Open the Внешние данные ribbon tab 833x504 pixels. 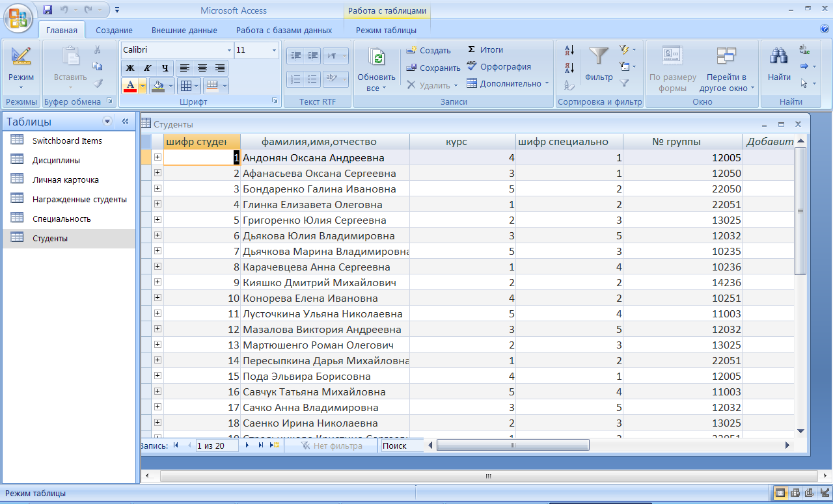(x=184, y=30)
